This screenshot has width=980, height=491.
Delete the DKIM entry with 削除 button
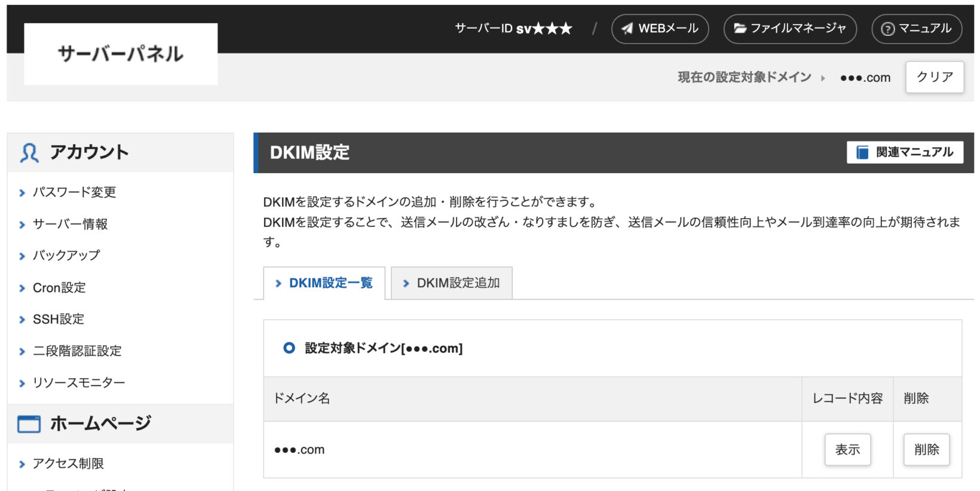tap(926, 450)
